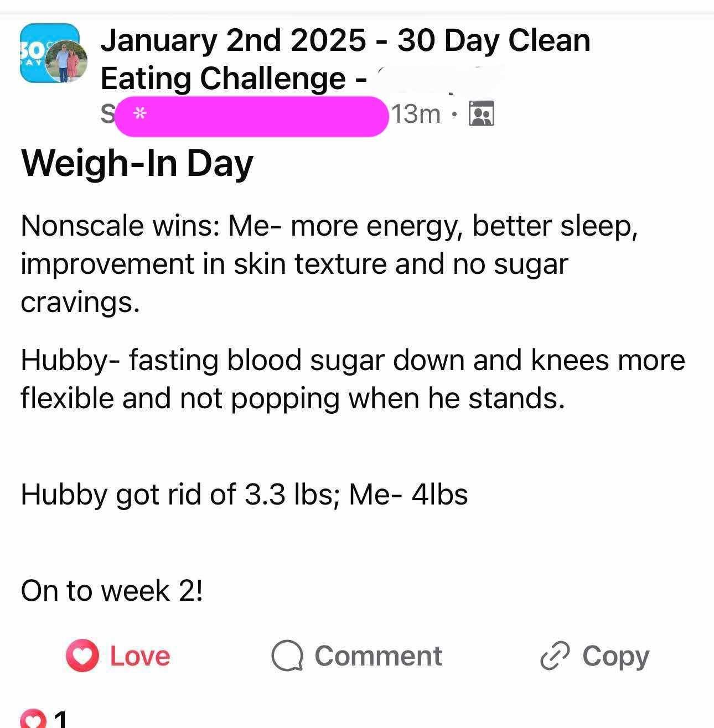The image size is (714, 728).
Task: Click the 13m post timestamp
Action: (x=417, y=115)
